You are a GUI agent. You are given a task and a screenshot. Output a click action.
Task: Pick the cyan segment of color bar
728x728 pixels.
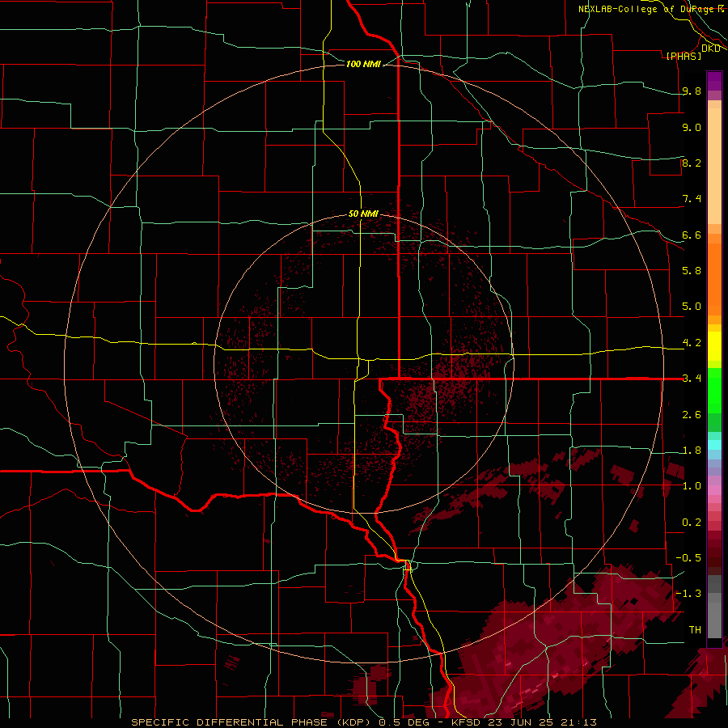[714, 445]
